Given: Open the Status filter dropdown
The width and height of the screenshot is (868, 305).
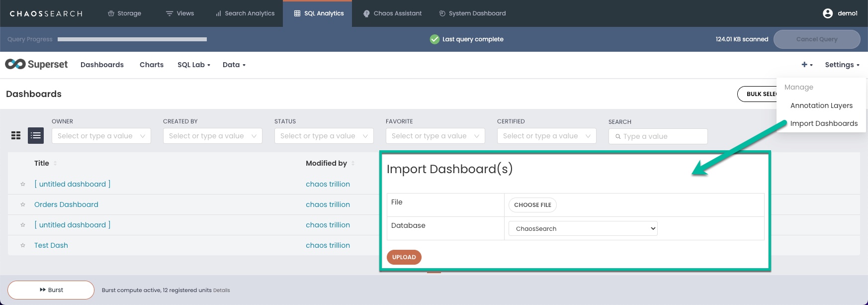Looking at the screenshot, I should click(x=324, y=136).
